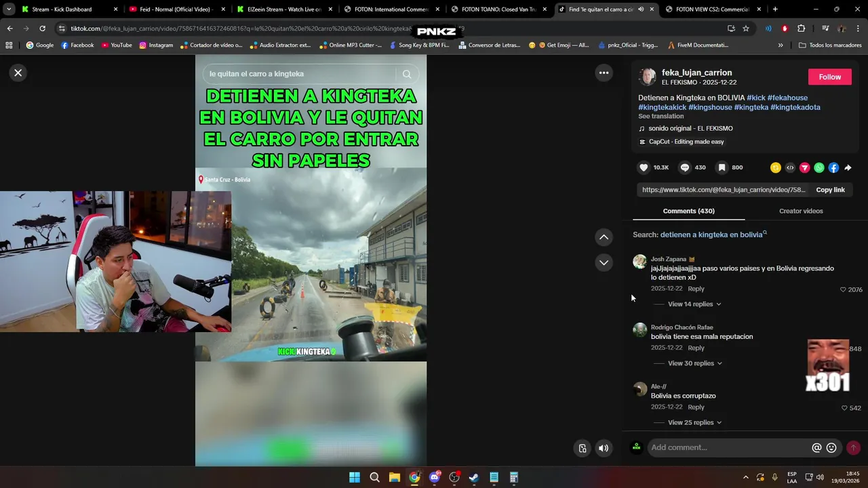
Task: Open the #kingtekadota hashtag
Action: 795,107
